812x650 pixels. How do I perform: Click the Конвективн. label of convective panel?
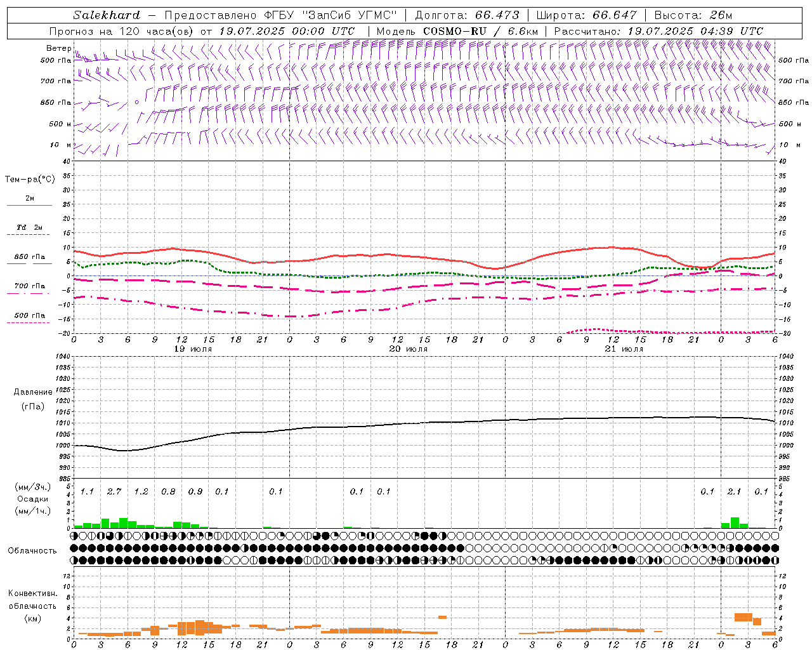[x=32, y=594]
